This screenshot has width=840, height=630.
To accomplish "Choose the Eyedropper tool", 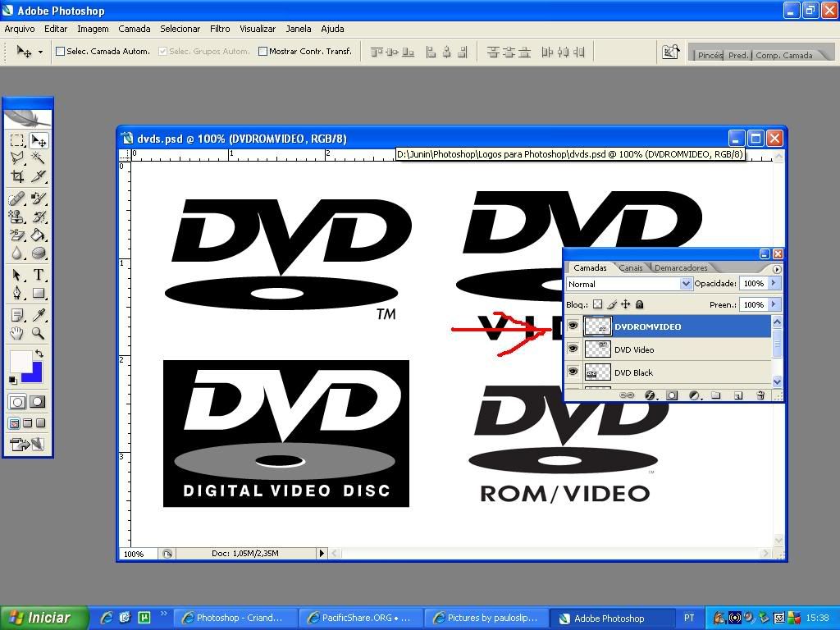I will (38, 315).
